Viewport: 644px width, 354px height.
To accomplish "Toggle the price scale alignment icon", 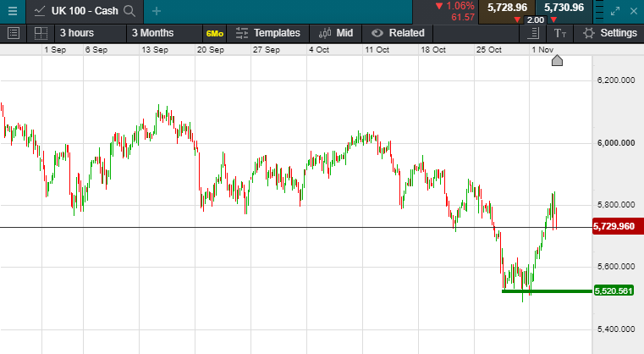I will [x=532, y=33].
